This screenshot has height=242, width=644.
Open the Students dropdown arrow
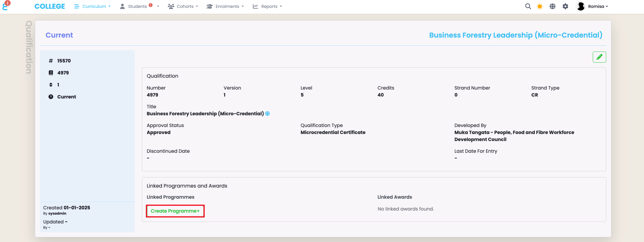[158, 7]
